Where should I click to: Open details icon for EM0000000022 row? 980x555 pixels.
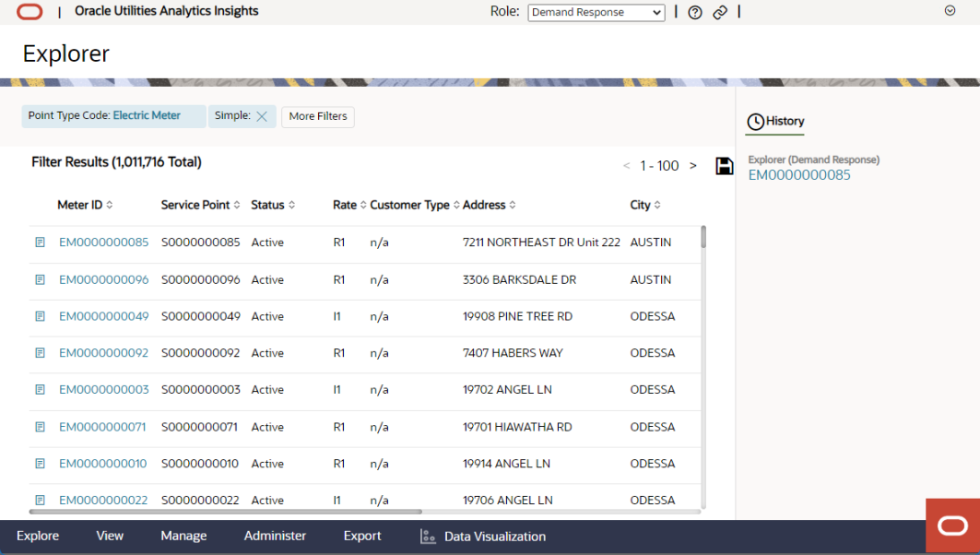(x=40, y=500)
